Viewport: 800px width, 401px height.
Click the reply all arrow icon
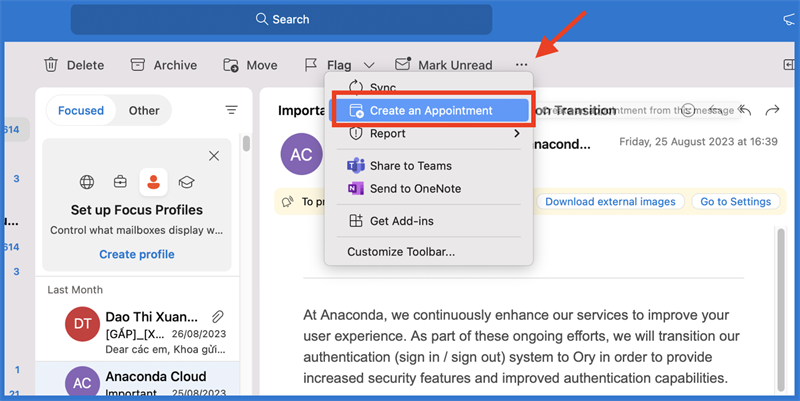tap(744, 110)
